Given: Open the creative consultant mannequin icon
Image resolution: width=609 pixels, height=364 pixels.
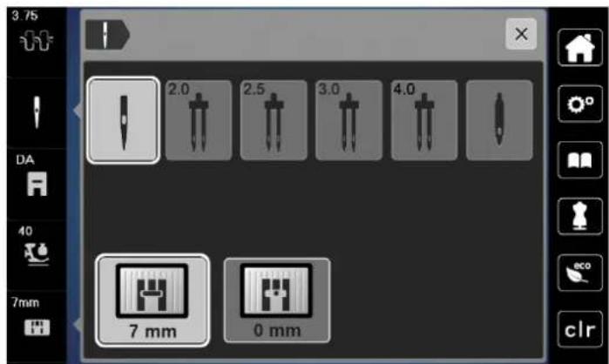Looking at the screenshot, I should tap(580, 216).
